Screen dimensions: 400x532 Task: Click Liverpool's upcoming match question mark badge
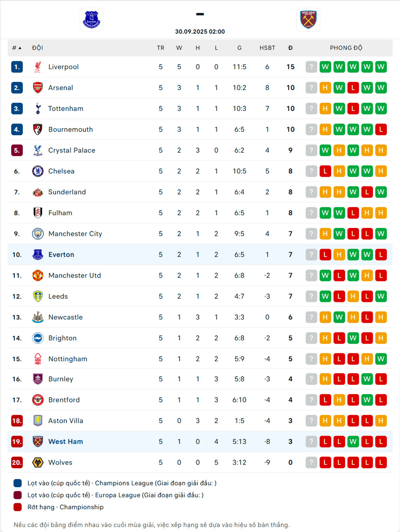[x=311, y=67]
